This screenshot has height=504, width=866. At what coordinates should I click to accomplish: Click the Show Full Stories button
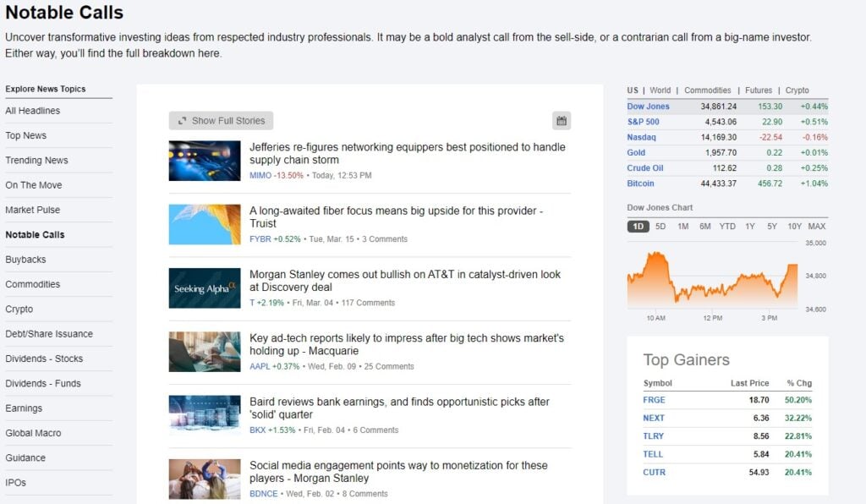pos(221,120)
